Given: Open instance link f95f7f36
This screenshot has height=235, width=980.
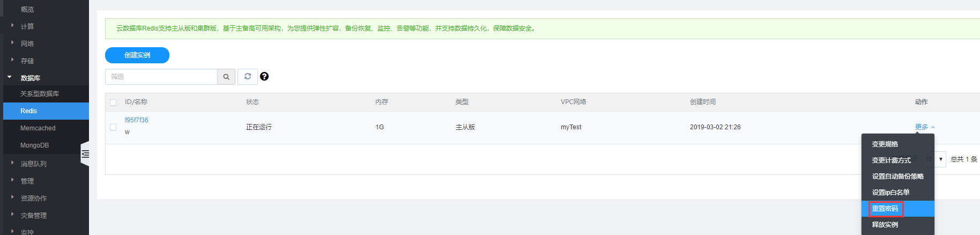Looking at the screenshot, I should coord(137,120).
